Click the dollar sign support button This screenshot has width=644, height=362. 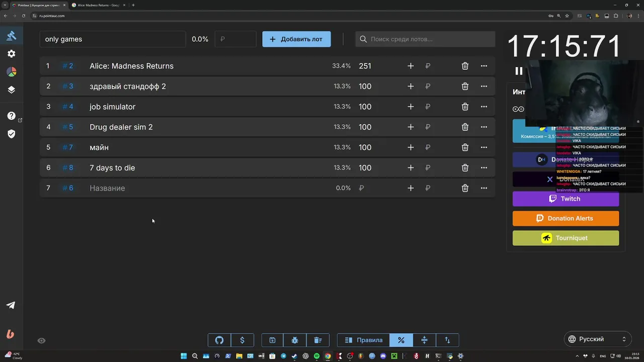click(242, 340)
